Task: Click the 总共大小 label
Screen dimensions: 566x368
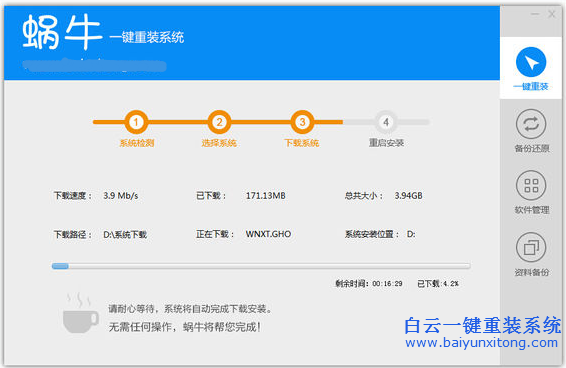Action: [x=363, y=196]
